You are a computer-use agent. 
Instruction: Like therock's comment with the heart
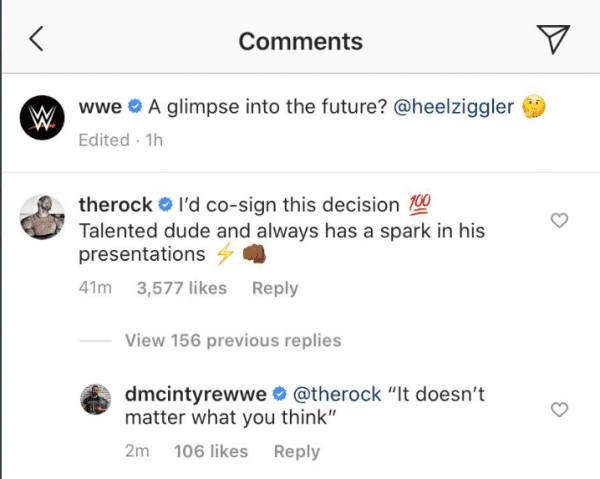coord(560,220)
